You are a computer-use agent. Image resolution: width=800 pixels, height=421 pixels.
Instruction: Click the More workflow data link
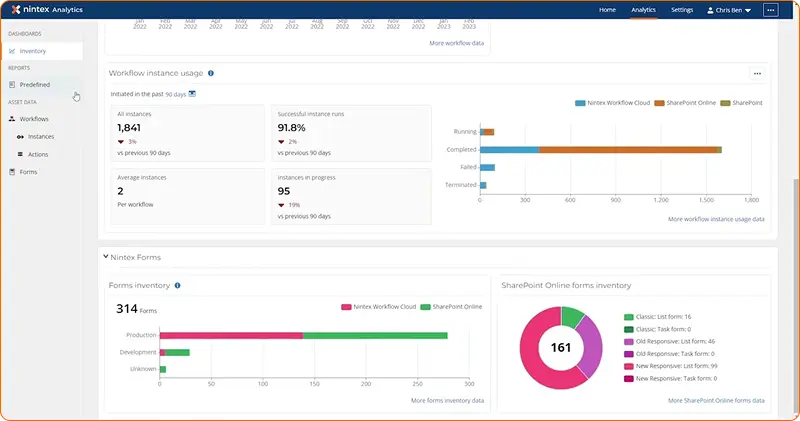[x=457, y=43]
